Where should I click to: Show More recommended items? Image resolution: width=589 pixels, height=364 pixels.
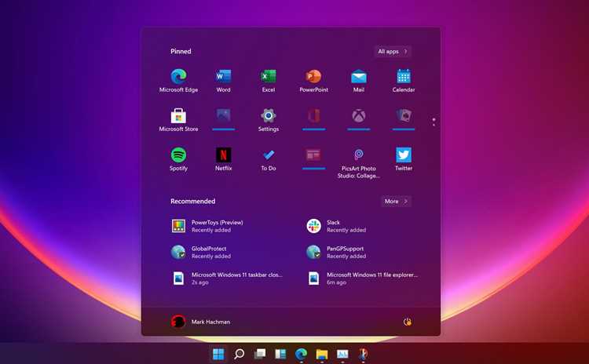pos(396,201)
